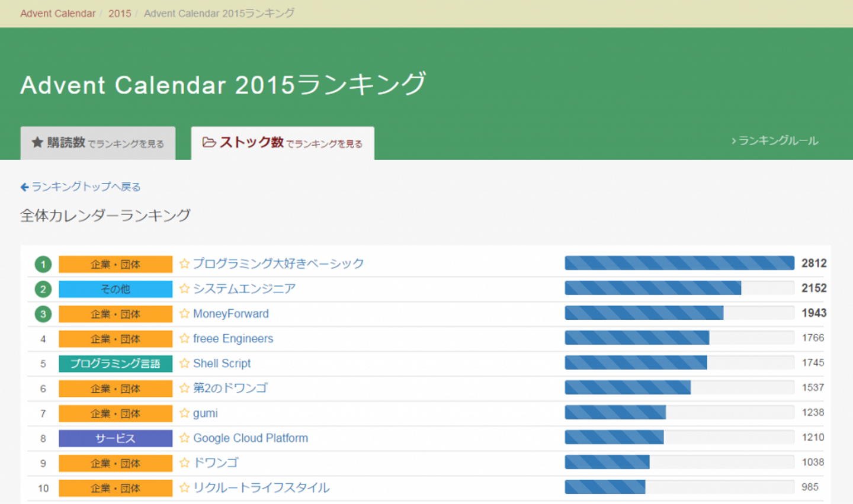Click the green rank 1 badge
This screenshot has height=504, width=853.
[x=43, y=264]
